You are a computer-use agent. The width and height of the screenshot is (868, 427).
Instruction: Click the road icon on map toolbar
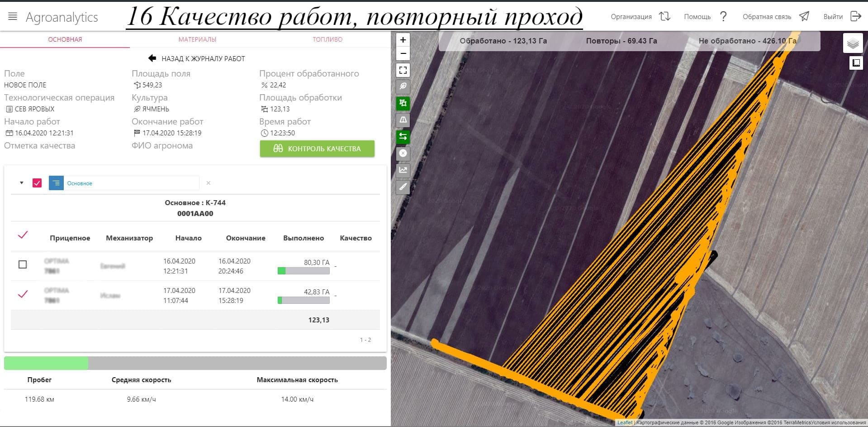[x=403, y=120]
